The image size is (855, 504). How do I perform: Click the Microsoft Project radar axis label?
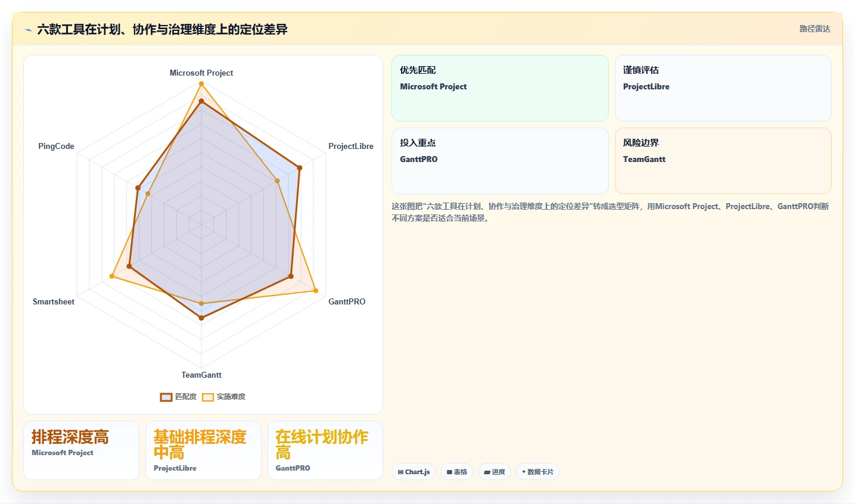pos(201,73)
